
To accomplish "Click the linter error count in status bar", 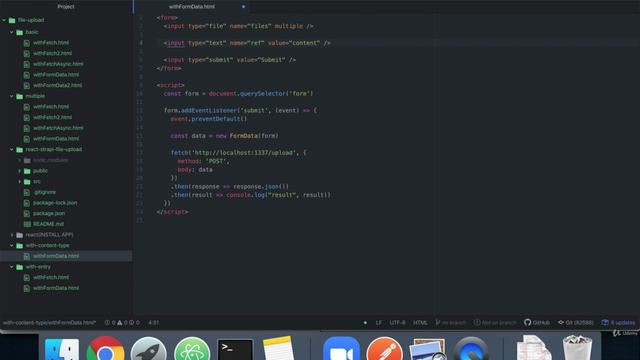I will tap(109, 322).
